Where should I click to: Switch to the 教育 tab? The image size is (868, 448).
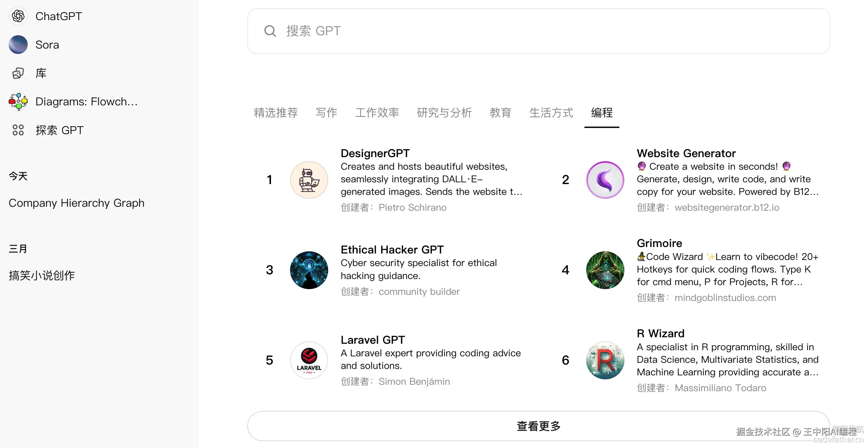(x=501, y=113)
